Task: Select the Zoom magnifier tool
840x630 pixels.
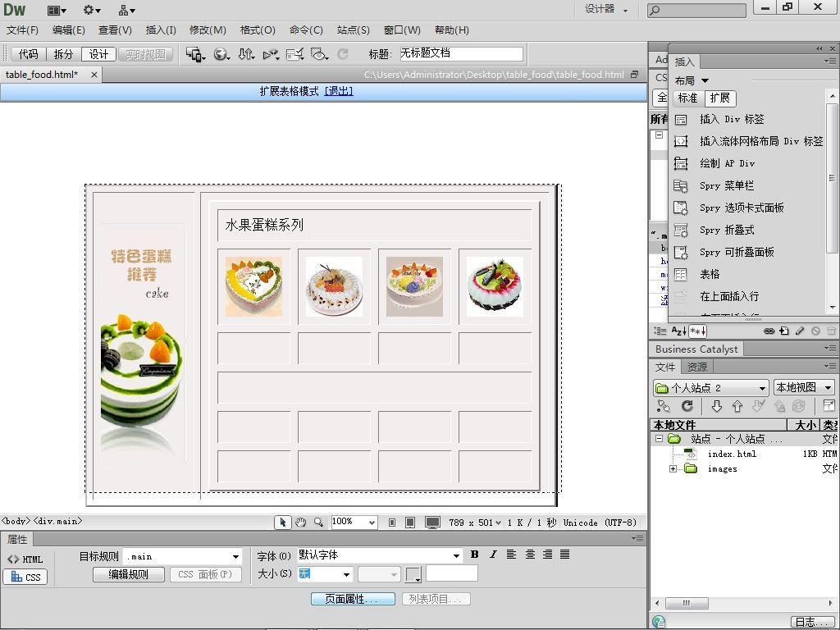Action: coord(319,523)
